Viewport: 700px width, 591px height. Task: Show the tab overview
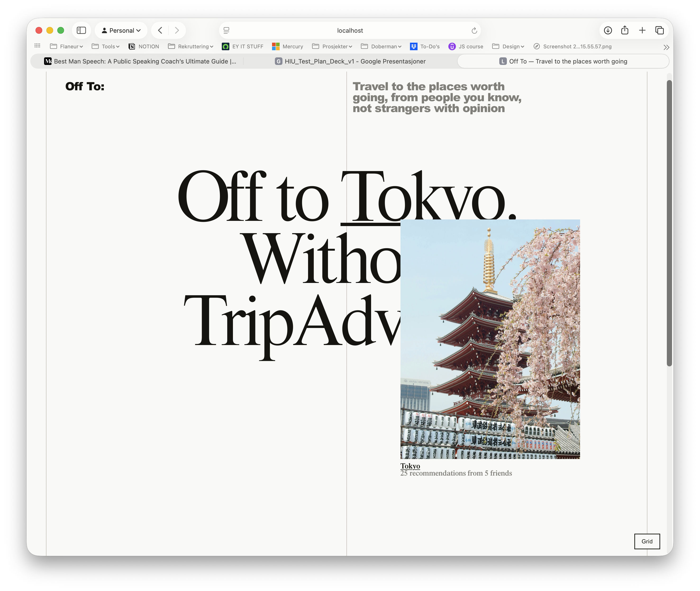click(x=659, y=31)
